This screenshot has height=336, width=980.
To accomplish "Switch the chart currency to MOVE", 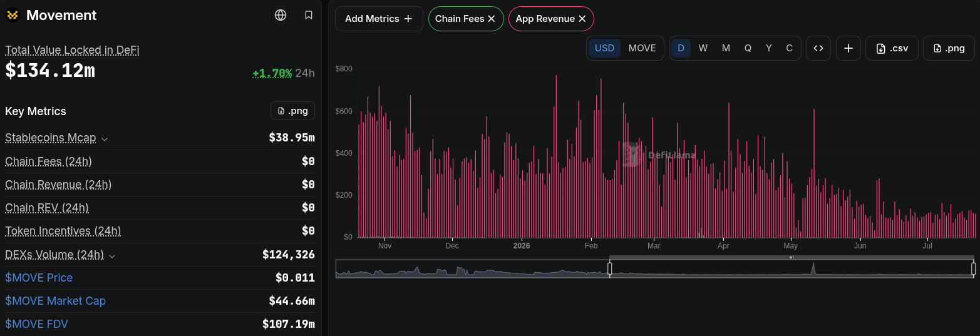I will 642,48.
